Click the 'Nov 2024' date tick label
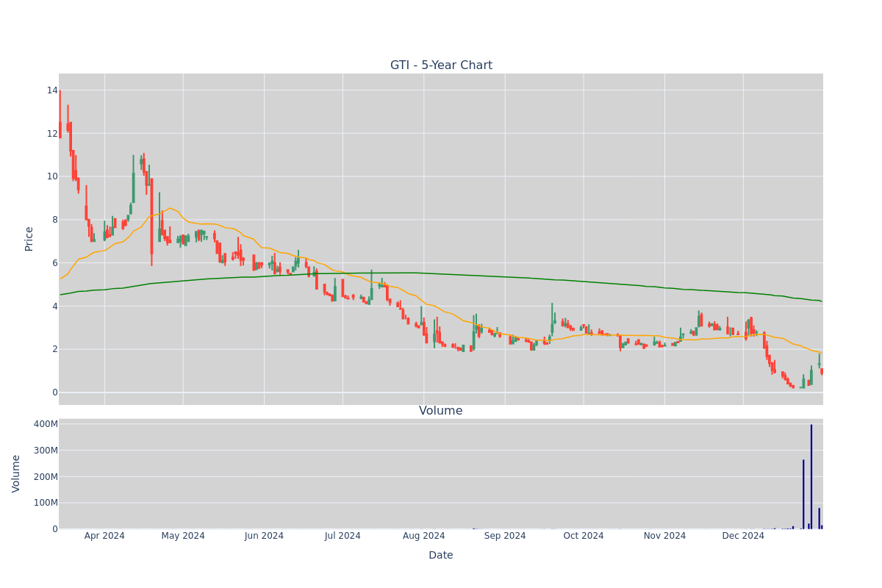The height and width of the screenshot is (588, 882). 664,536
